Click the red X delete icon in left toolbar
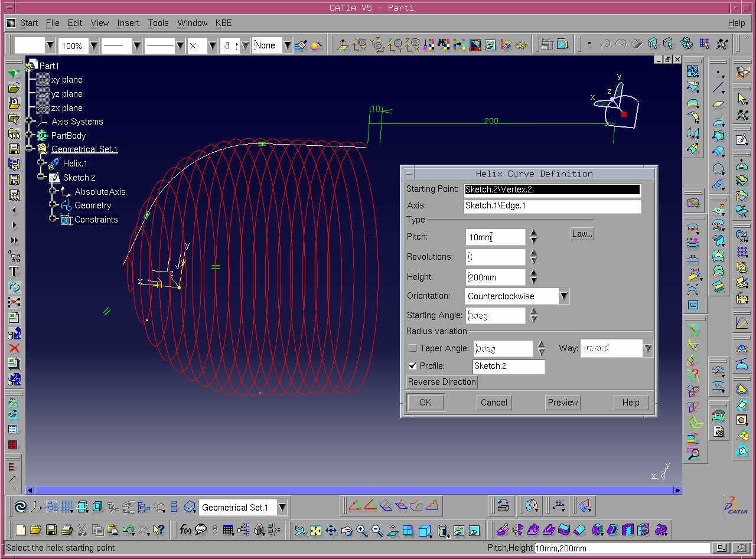 coord(14,348)
